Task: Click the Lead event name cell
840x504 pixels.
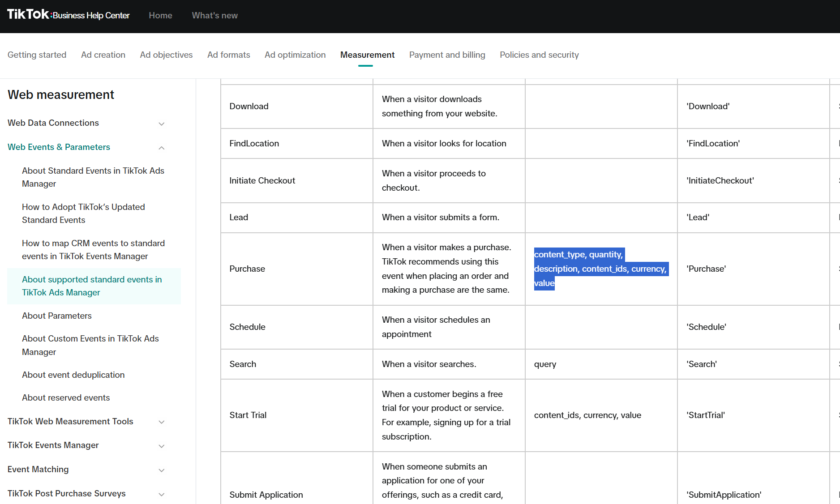Action: pyautogui.click(x=297, y=218)
